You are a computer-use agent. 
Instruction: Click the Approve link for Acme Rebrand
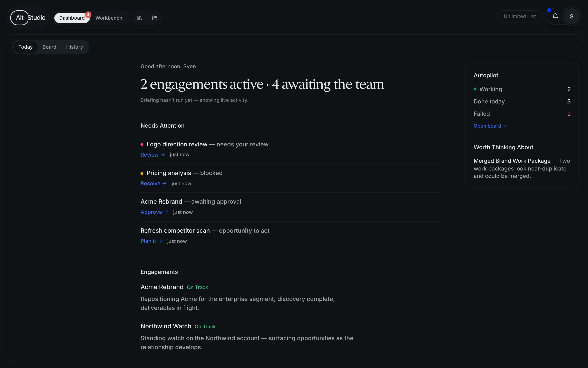pyautogui.click(x=154, y=212)
